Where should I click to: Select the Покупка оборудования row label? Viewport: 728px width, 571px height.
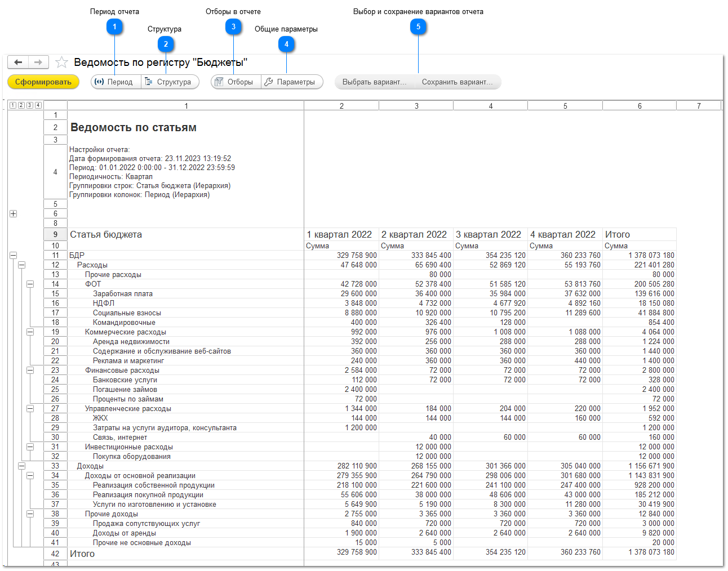click(132, 456)
